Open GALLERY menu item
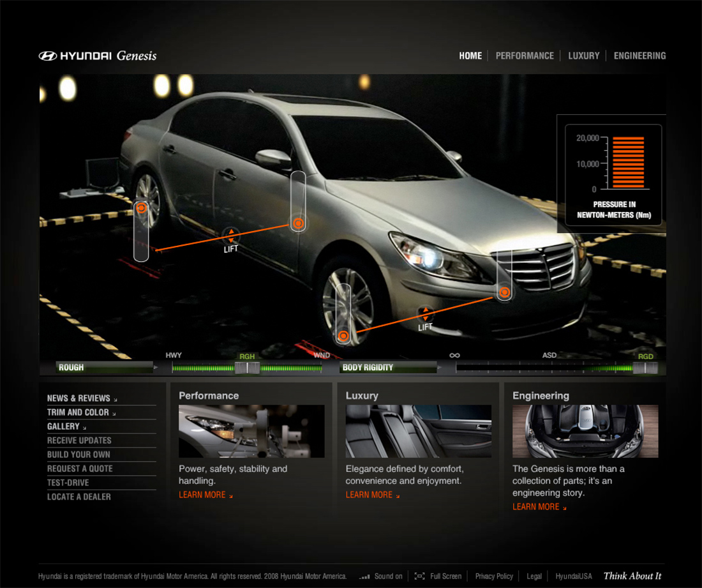702x588 pixels. 66,426
